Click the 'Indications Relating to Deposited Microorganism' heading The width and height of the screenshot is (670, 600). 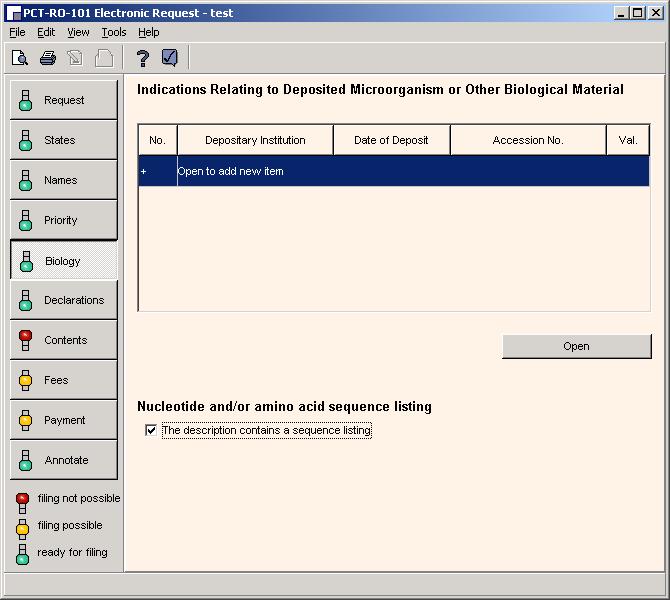coord(380,89)
